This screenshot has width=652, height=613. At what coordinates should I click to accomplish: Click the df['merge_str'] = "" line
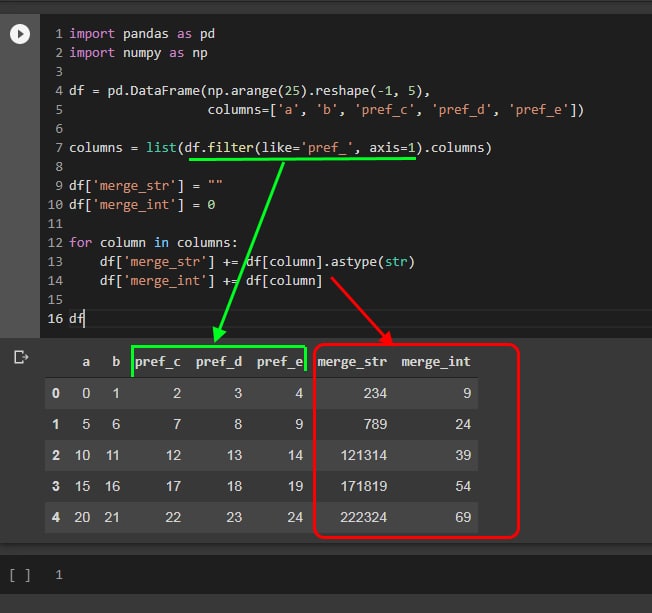coord(146,185)
